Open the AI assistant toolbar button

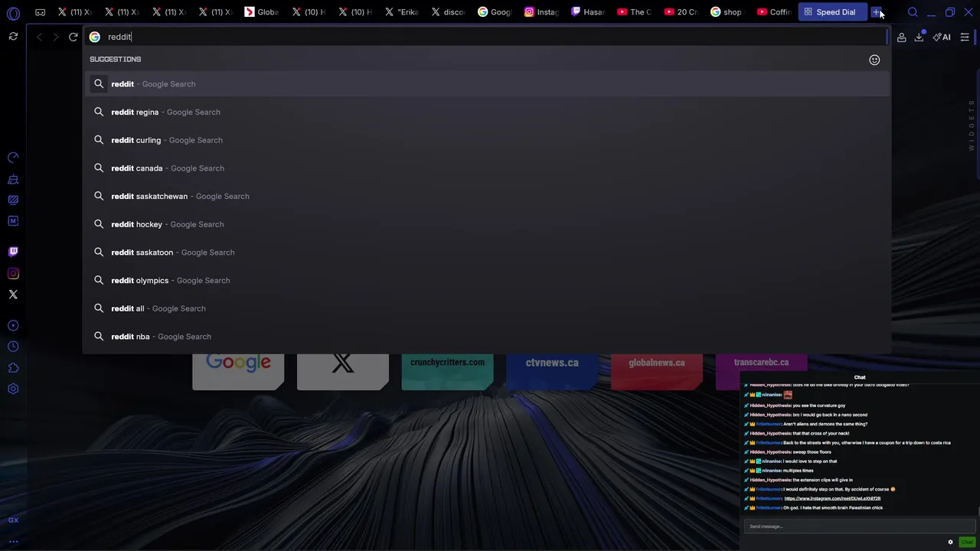pyautogui.click(x=942, y=37)
